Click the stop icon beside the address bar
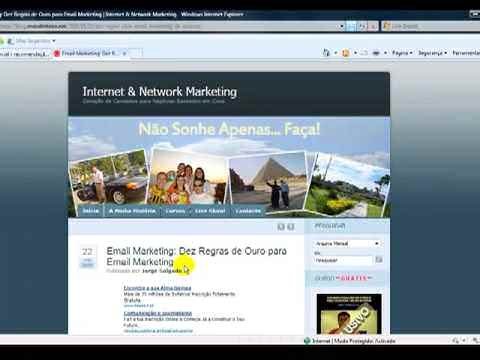Viewport: 480px width, 360px height. (x=373, y=26)
